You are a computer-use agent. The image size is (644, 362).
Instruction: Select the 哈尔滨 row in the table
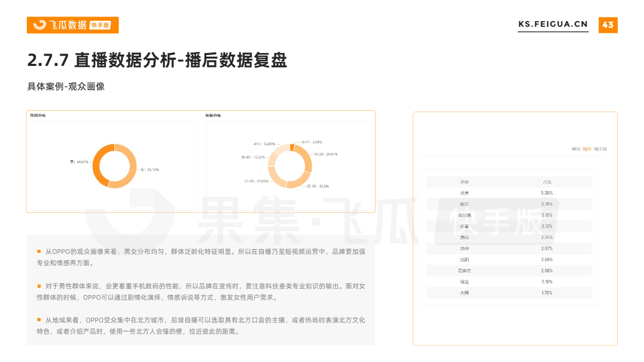pos(509,215)
